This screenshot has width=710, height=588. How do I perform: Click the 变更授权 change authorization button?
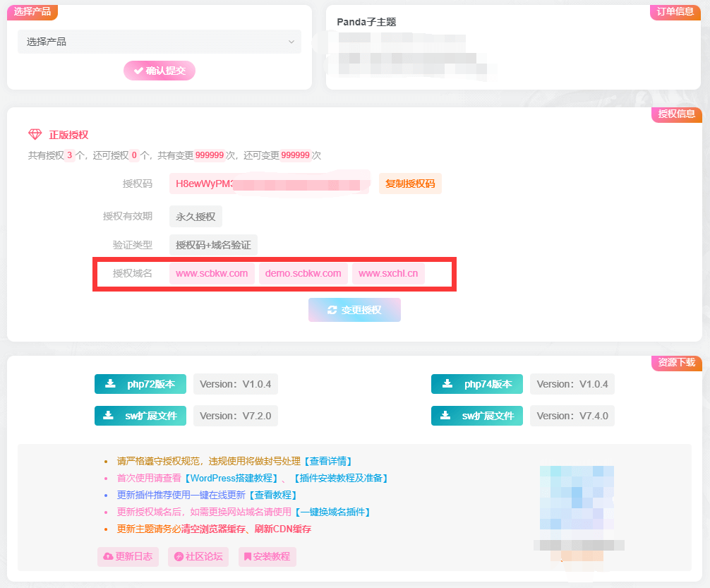coord(354,310)
